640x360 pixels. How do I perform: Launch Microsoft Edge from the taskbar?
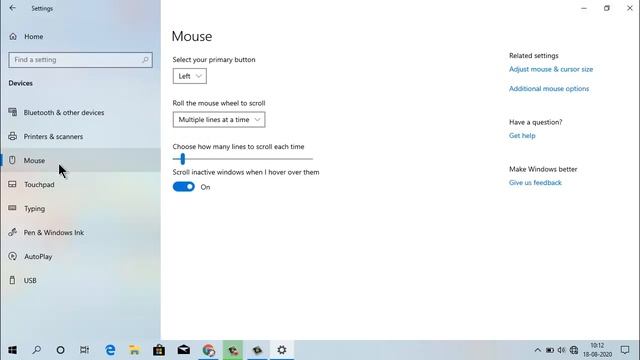click(110, 350)
